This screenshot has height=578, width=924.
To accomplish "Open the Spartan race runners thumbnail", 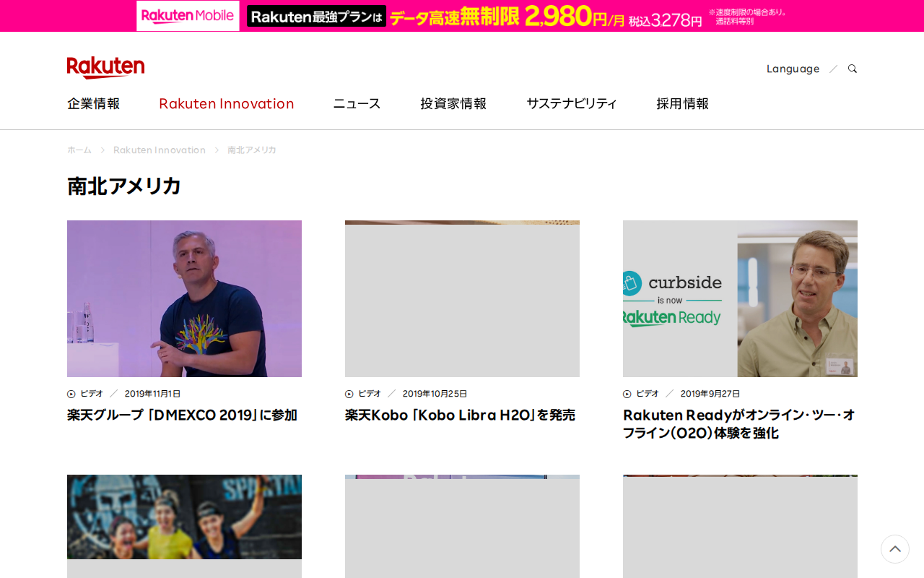I will [184, 526].
